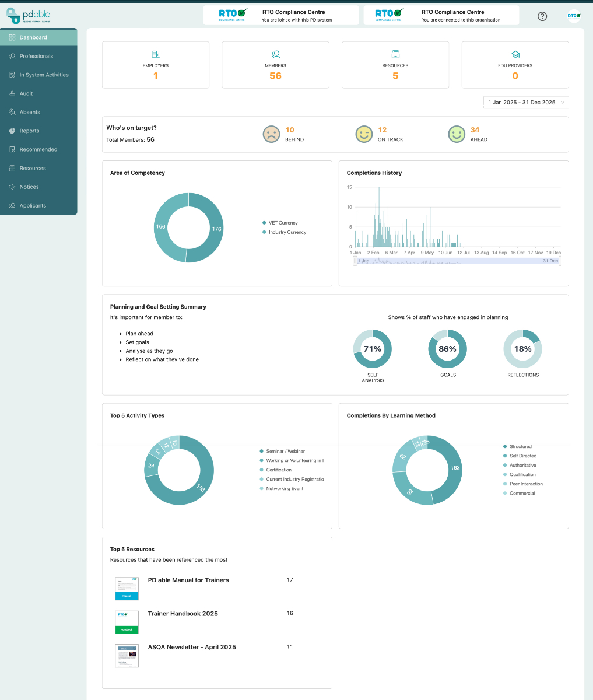Open In System Activities via its clipboard icon
The height and width of the screenshot is (700, 593).
12,75
